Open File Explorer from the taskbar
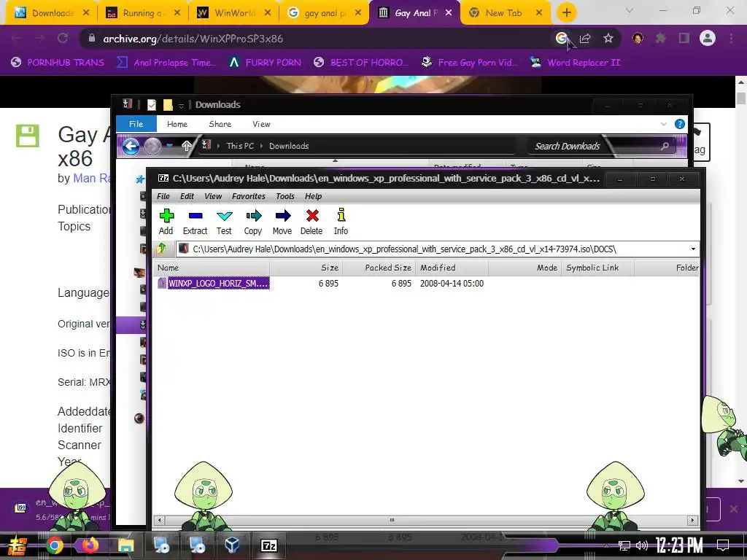The height and width of the screenshot is (560, 747). [125, 545]
